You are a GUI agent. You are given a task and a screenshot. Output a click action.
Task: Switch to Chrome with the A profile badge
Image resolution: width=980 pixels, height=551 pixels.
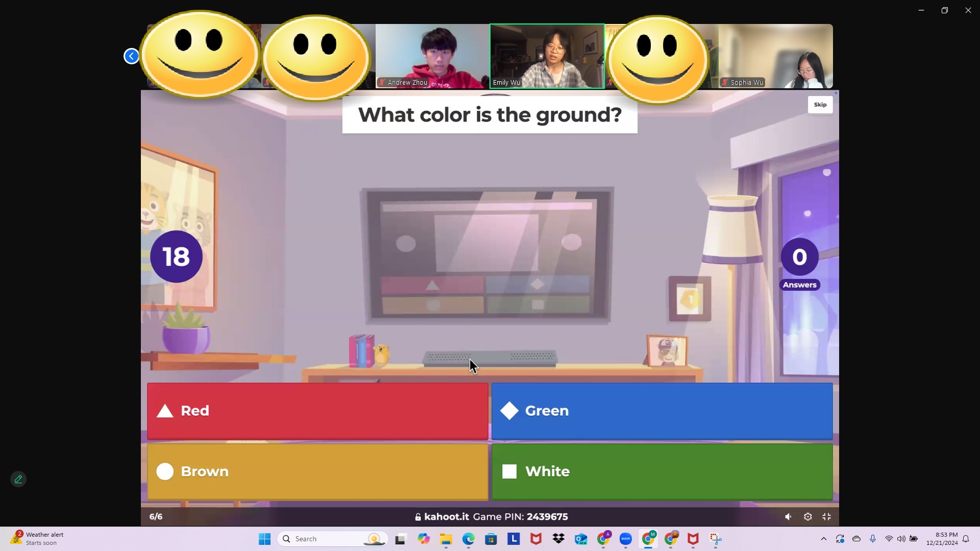point(604,539)
